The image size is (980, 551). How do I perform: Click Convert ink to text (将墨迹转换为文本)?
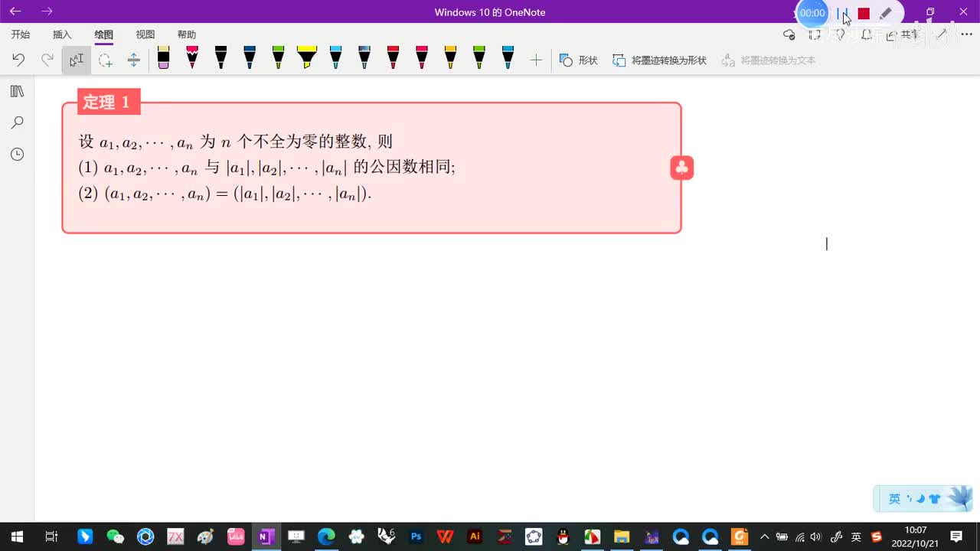click(x=769, y=60)
